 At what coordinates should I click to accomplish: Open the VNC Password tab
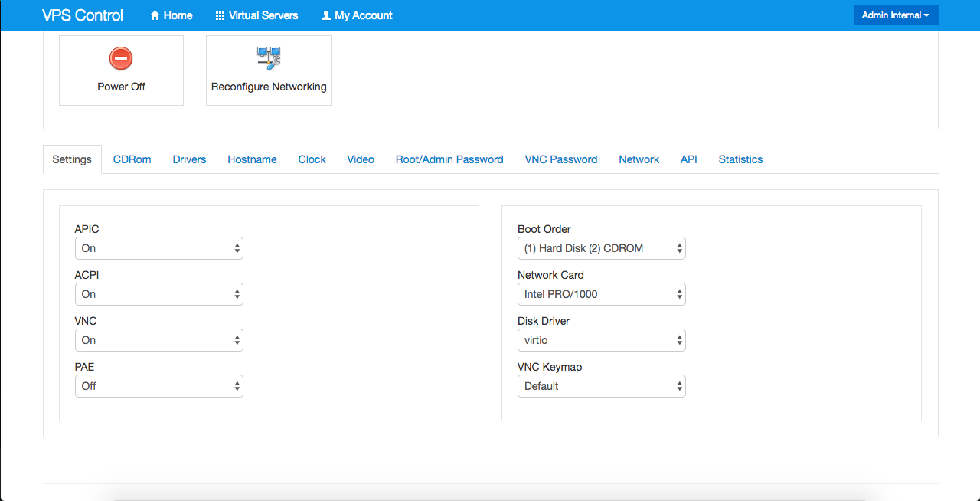point(561,159)
